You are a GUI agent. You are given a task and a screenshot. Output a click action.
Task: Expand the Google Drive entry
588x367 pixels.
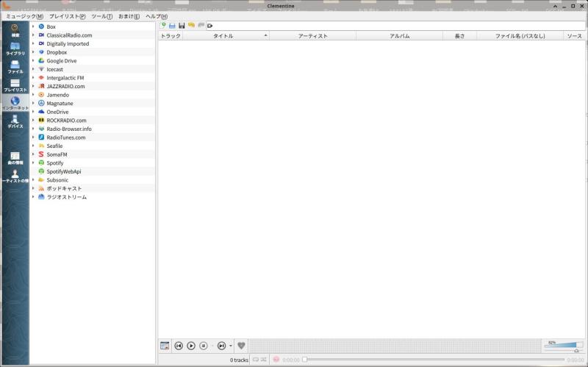tap(33, 60)
